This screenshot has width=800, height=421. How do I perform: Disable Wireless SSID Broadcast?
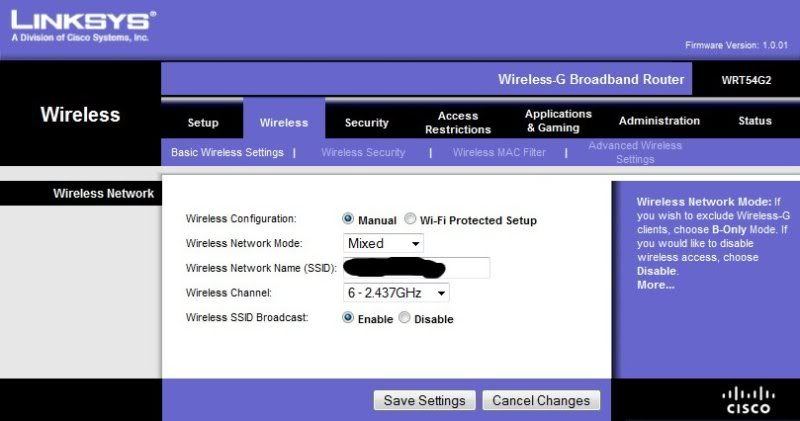click(404, 317)
